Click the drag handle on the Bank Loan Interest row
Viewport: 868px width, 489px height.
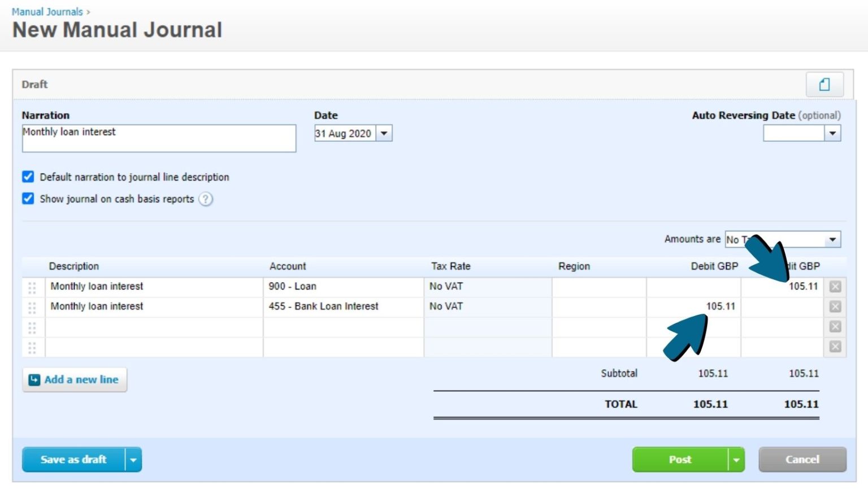31,306
